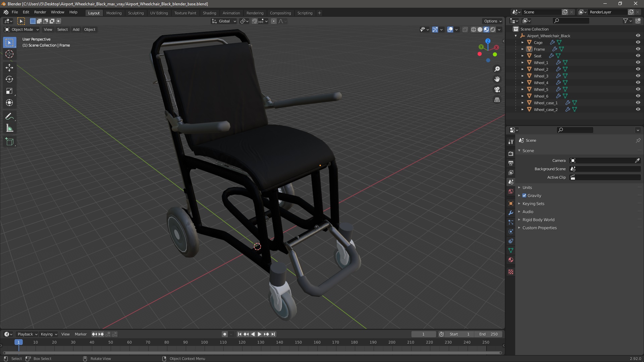This screenshot has width=644, height=362.
Task: Disable the Gravity checkbox
Action: [x=524, y=195]
